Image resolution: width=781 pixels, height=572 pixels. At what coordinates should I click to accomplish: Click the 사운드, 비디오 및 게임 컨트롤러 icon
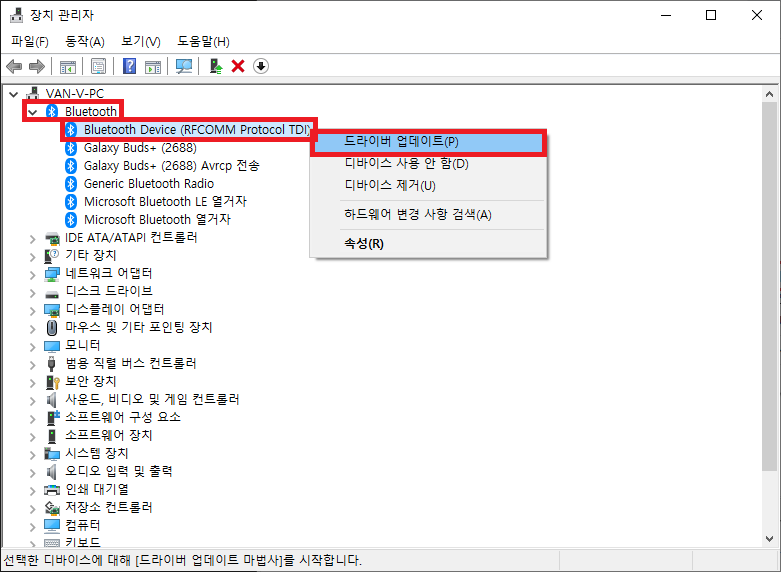point(51,400)
